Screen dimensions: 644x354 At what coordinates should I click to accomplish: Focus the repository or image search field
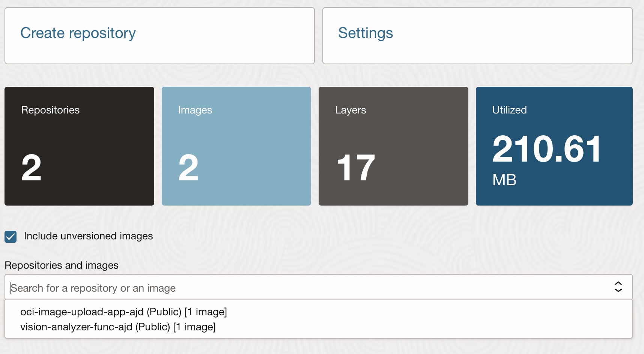coord(300,288)
